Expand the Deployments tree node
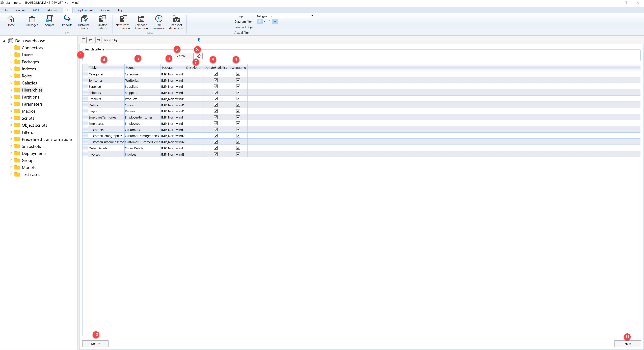 (11, 153)
